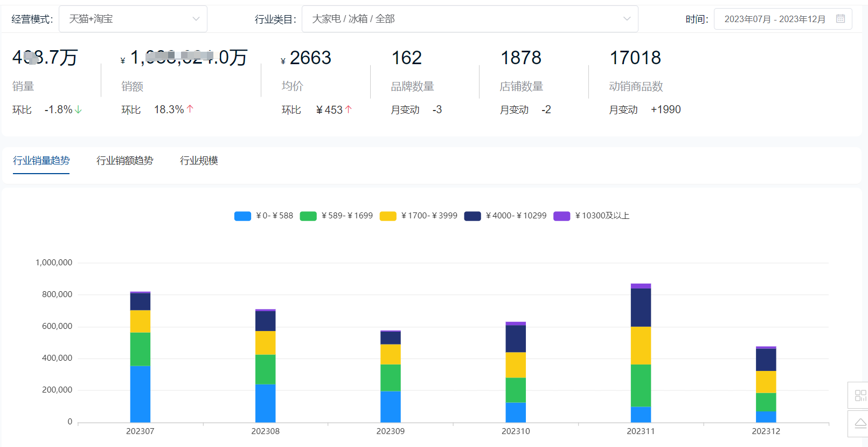Click the 均价 value 2663
This screenshot has width=868, height=447.
[x=310, y=58]
